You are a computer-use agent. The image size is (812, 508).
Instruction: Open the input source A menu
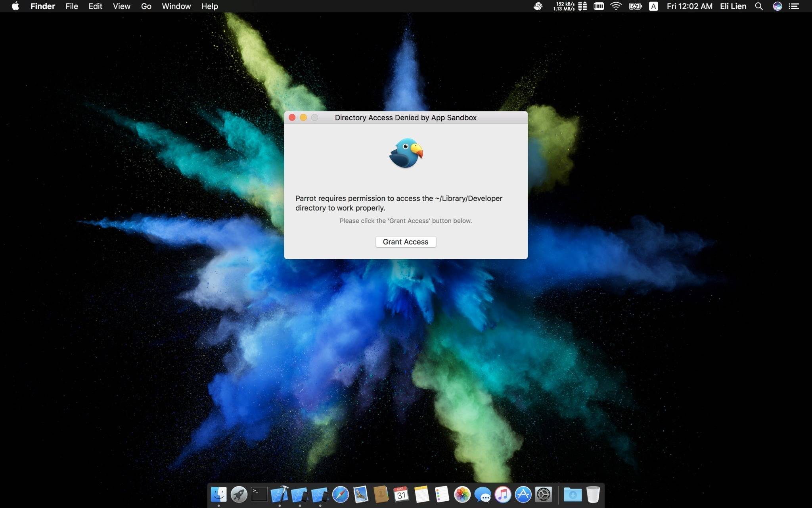653,6
